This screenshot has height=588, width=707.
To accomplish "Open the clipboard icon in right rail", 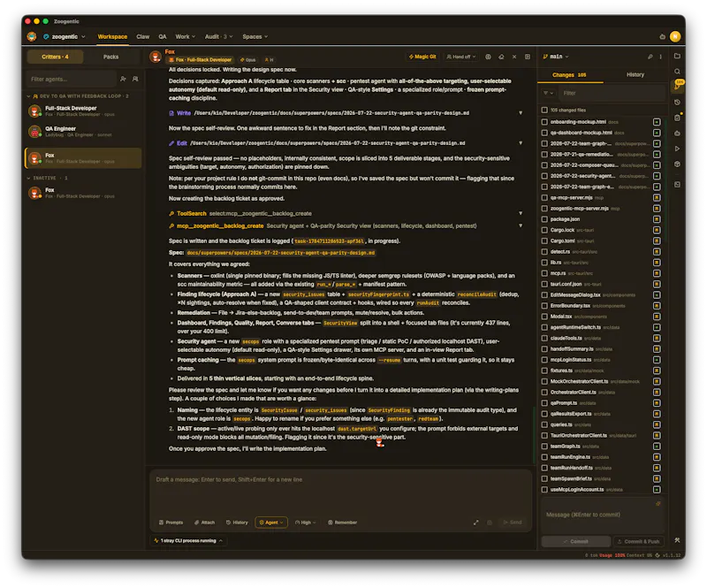I will pyautogui.click(x=677, y=118).
